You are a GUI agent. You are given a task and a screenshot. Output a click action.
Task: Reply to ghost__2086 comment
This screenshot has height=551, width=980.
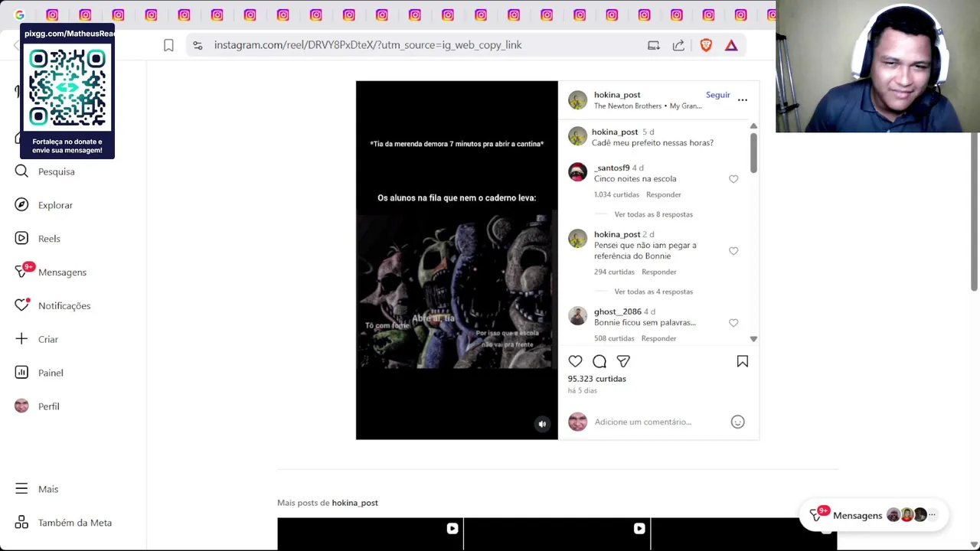658,338
